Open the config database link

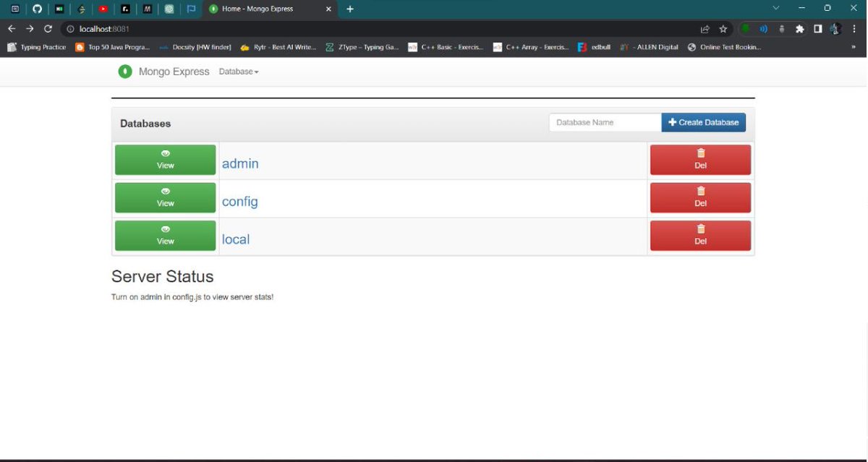coord(239,202)
